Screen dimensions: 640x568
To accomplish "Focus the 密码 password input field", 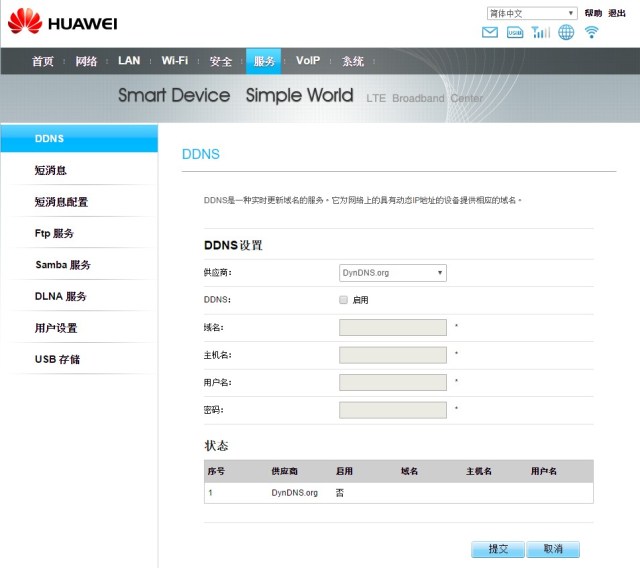I will (393, 410).
